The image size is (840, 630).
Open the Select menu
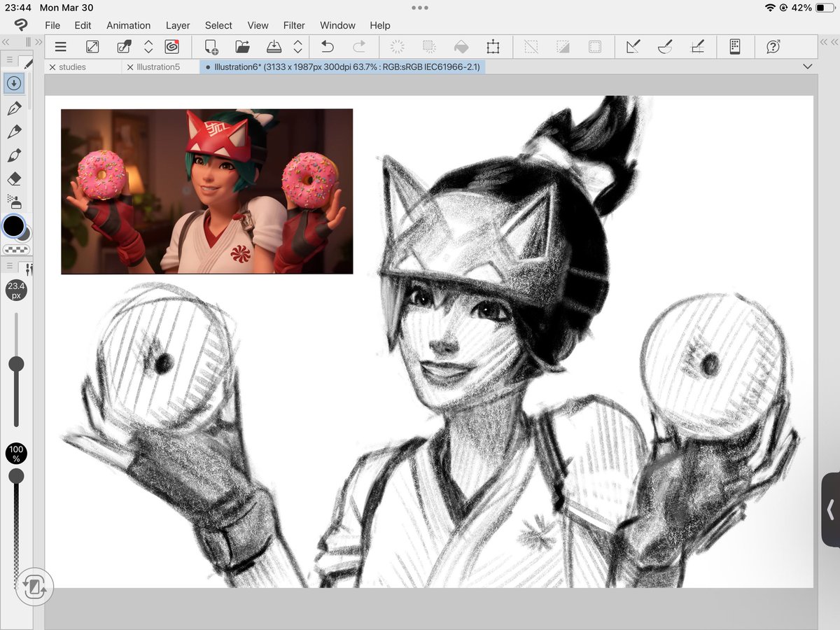218,25
